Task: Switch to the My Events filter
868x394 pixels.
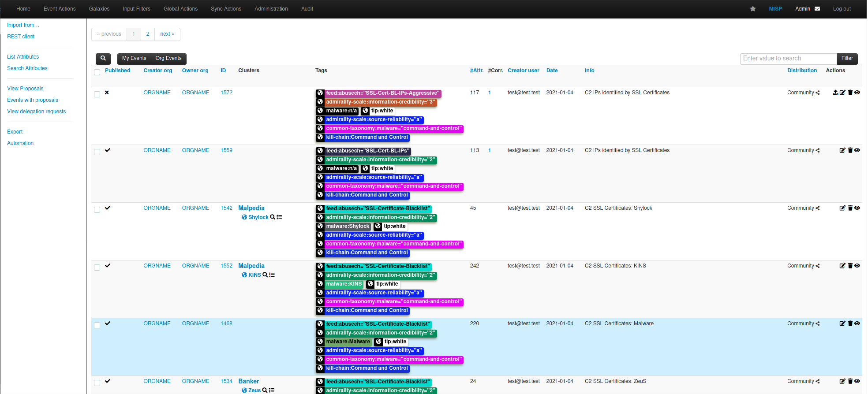Action: point(134,59)
